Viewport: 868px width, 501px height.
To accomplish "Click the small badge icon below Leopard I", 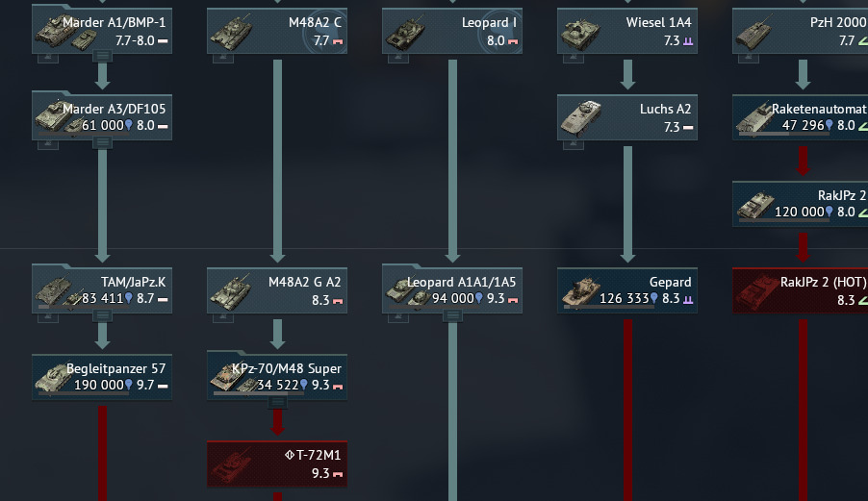I will tap(398, 58).
